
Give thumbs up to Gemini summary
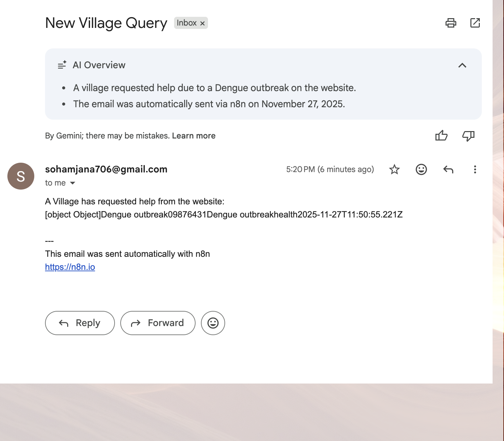(x=441, y=136)
